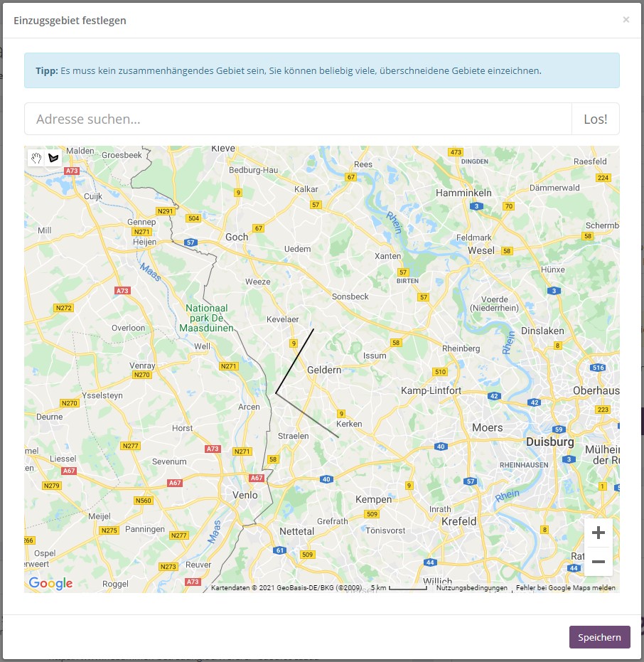Click the N271 shield near Gennep
Viewport: 644px width, 662px height.
click(x=143, y=232)
